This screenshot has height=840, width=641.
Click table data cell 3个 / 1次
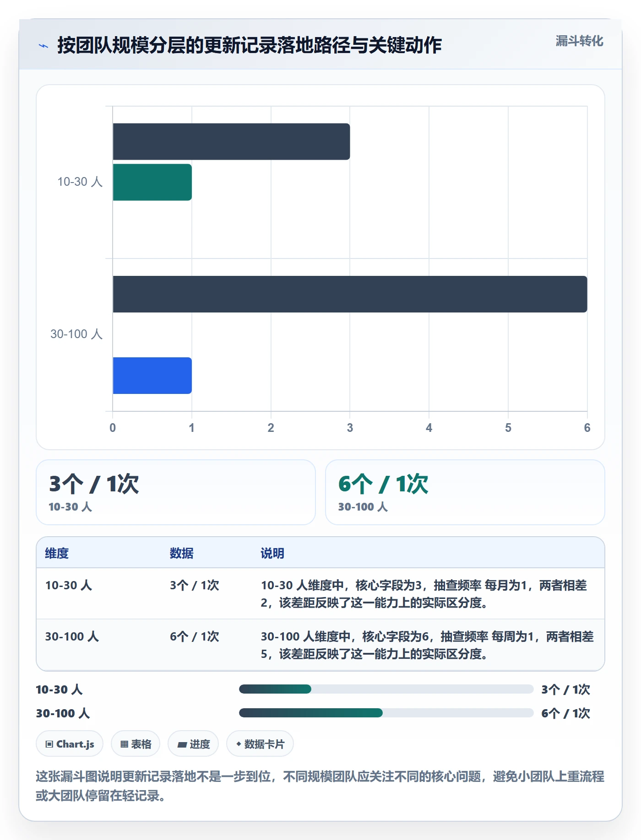pyautogui.click(x=195, y=585)
